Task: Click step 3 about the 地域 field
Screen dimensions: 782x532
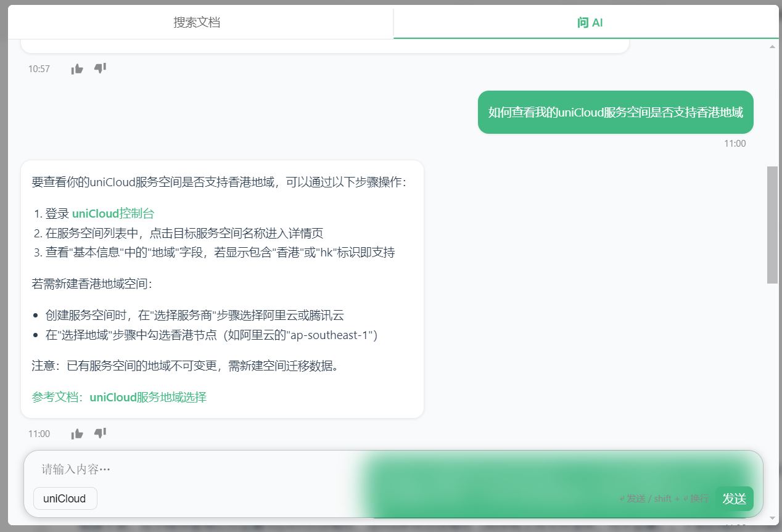Action: (220, 252)
